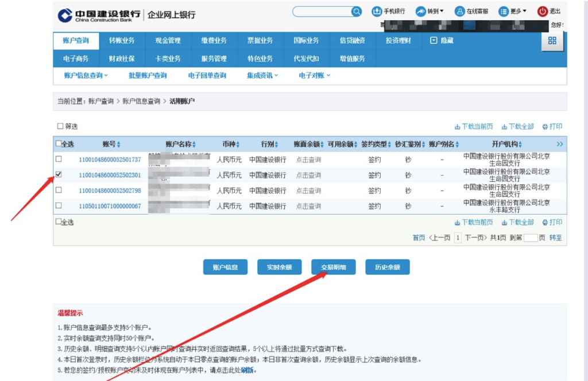Click 点击查询 for account 11001048600052502301

click(x=308, y=175)
